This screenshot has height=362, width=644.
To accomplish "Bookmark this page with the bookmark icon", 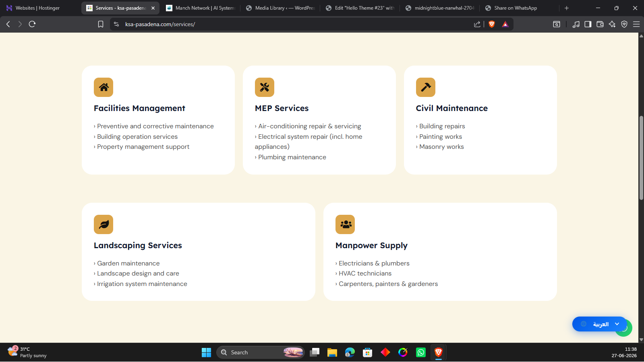I will tap(101, 24).
